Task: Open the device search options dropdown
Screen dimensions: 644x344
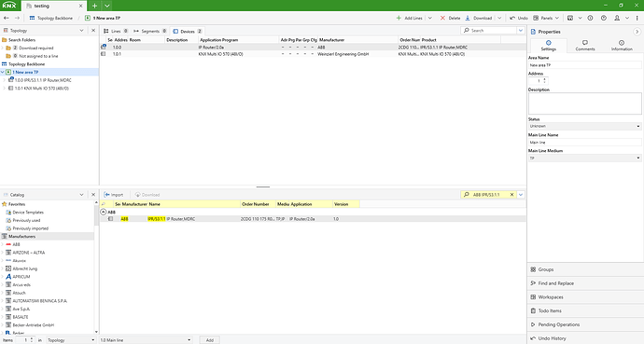Action: click(x=521, y=31)
